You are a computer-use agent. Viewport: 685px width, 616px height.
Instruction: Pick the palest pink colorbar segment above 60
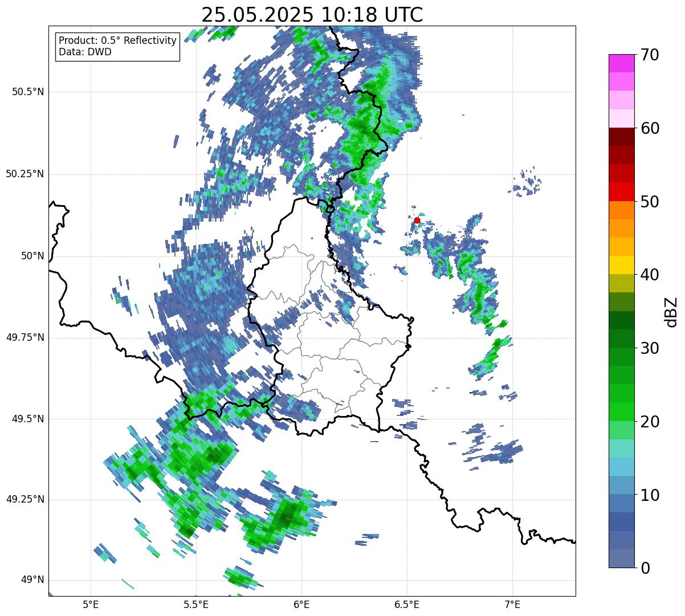[x=621, y=119]
